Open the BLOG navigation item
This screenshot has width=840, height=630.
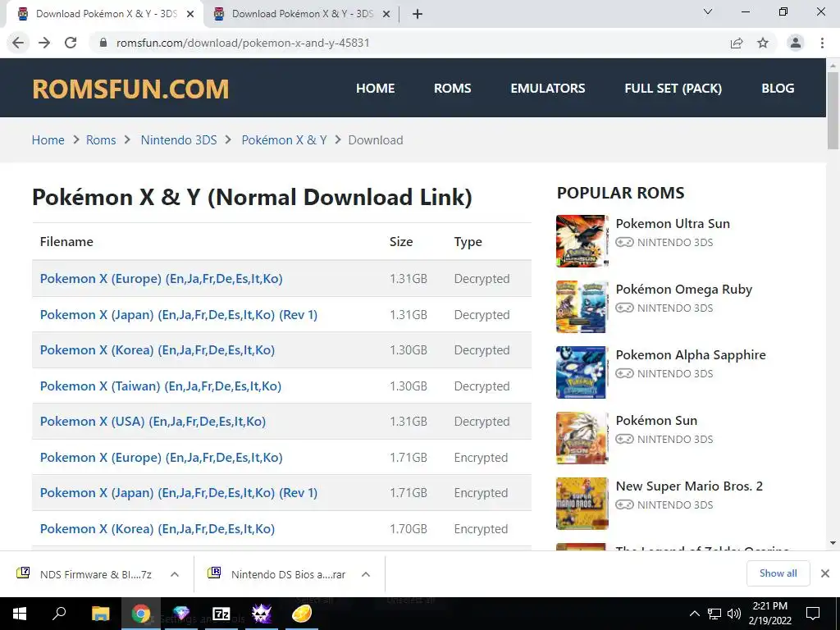pos(778,89)
